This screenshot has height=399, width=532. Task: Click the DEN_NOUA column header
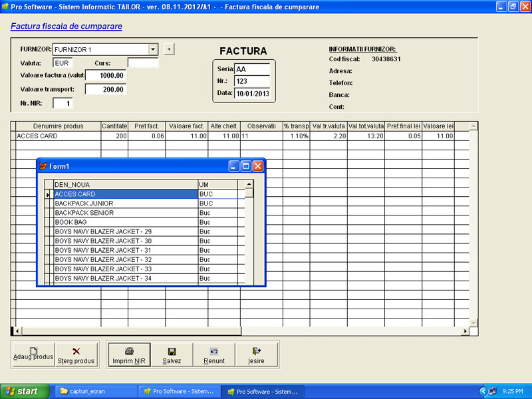[126, 185]
